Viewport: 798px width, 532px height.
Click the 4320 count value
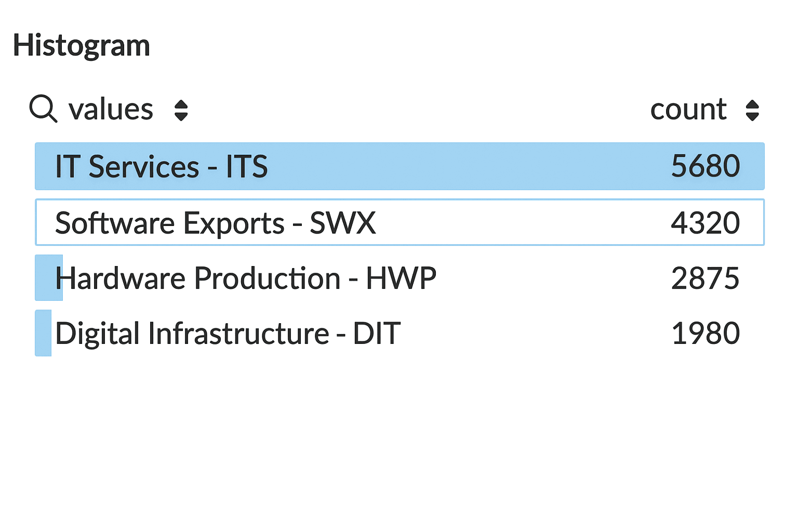(x=705, y=223)
